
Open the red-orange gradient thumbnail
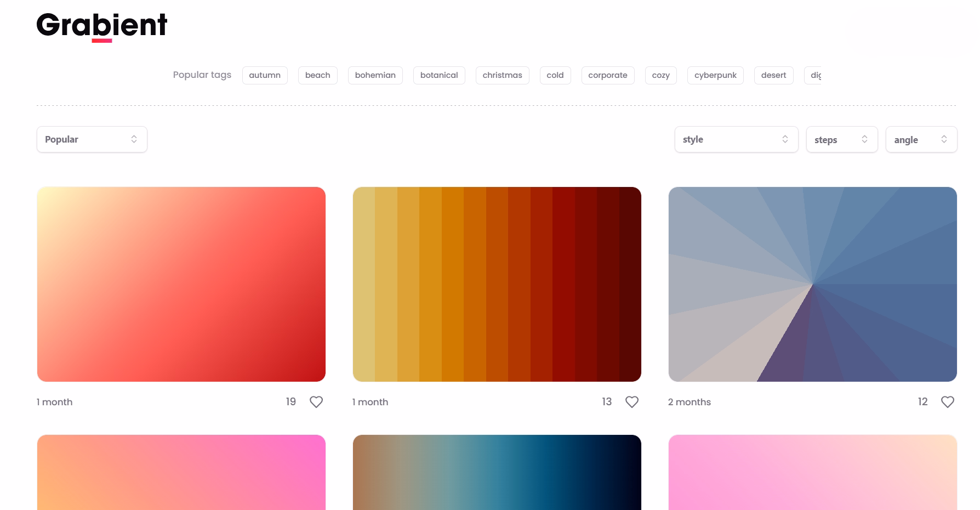pos(181,284)
